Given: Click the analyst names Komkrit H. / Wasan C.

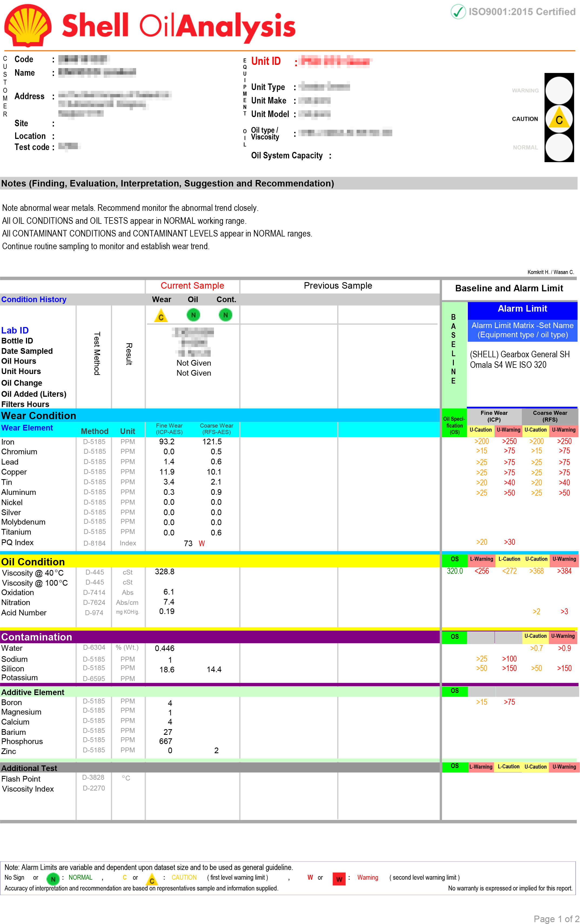Looking at the screenshot, I should 551,272.
